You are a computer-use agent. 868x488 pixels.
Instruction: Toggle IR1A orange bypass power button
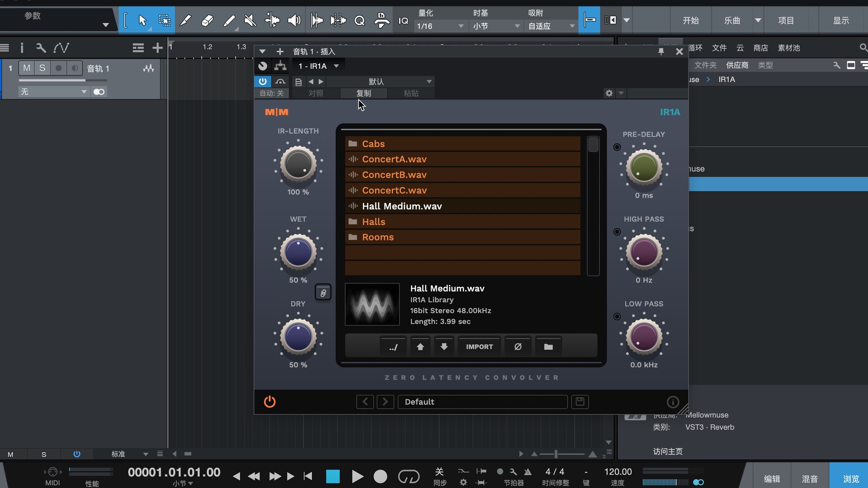pos(269,402)
